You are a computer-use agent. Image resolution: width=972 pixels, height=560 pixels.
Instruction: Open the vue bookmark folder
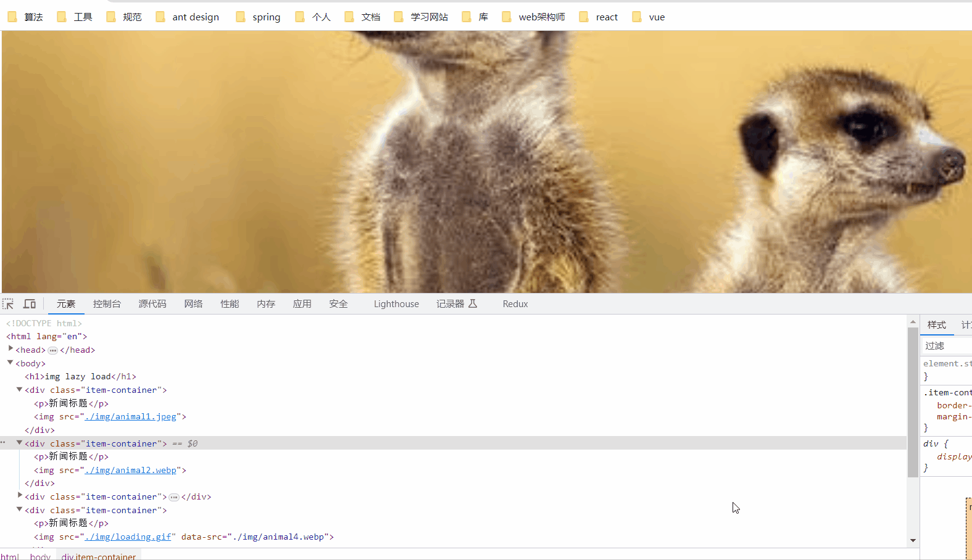[x=649, y=17]
